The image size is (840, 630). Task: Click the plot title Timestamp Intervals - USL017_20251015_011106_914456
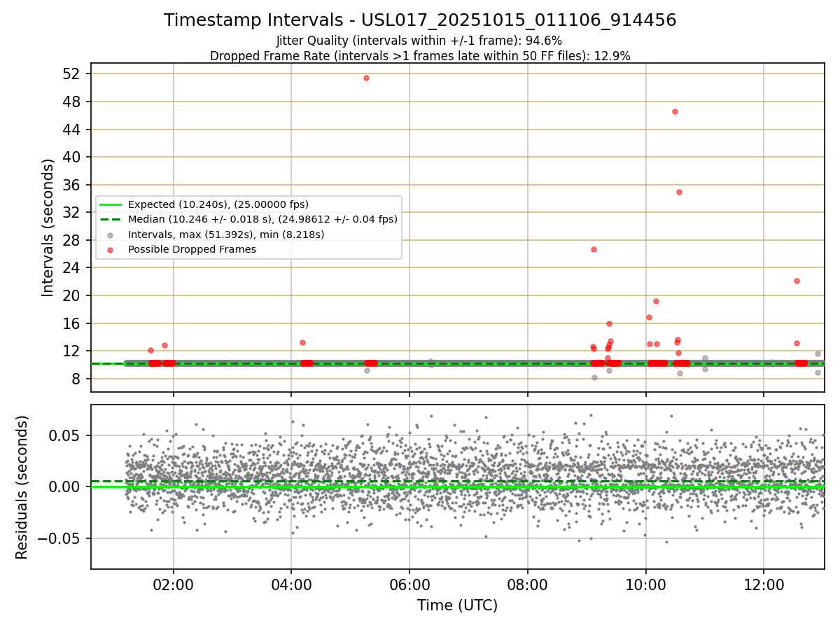click(420, 20)
